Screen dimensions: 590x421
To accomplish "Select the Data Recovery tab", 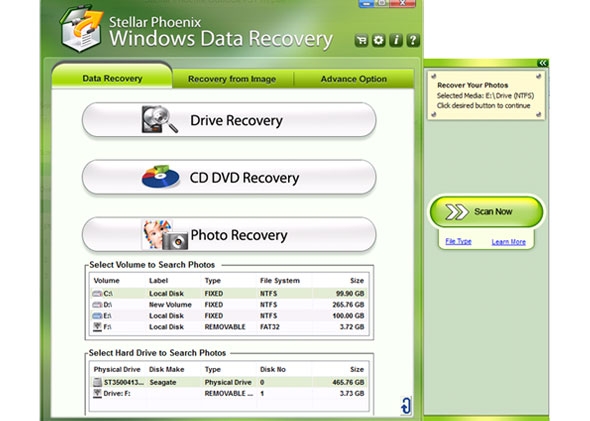I will coord(112,78).
